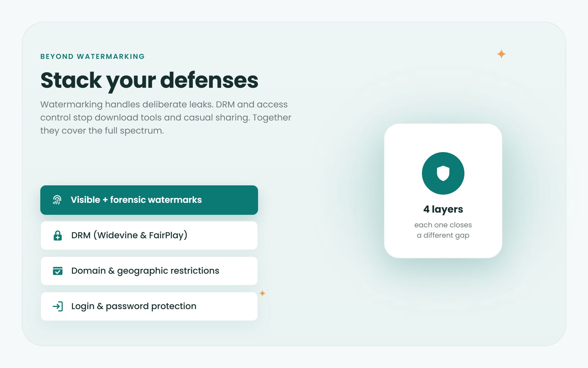Choose the Login & password protection tab

[x=149, y=306]
